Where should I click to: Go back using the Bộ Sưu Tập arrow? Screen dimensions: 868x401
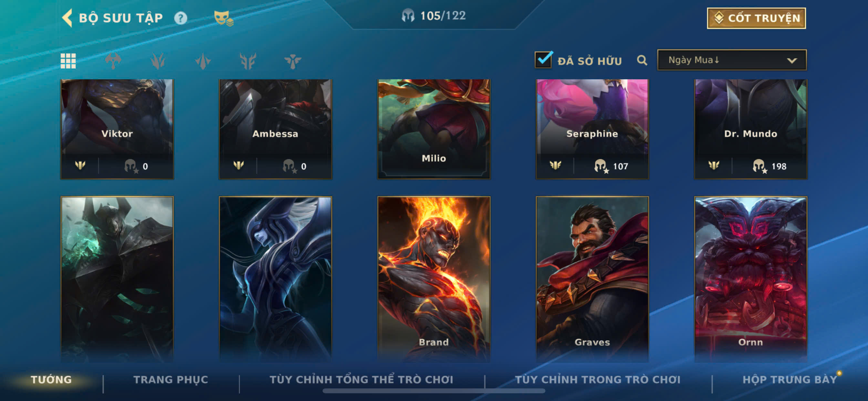coord(67,18)
